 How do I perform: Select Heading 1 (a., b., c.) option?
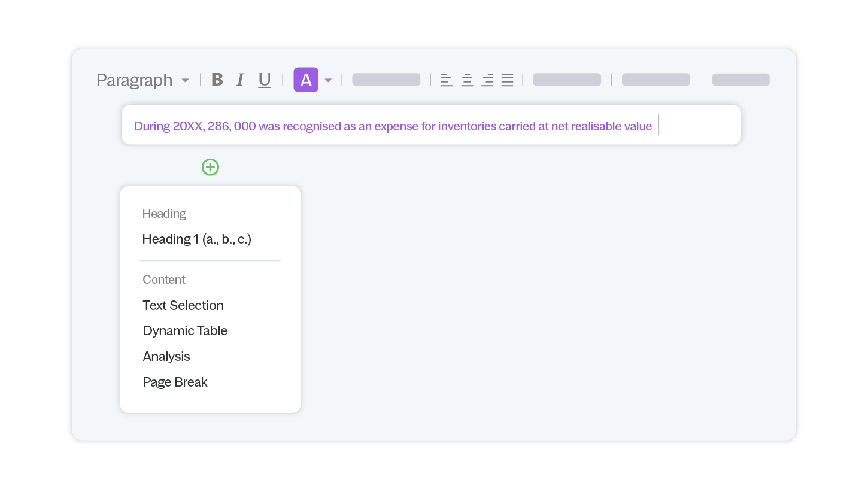197,239
